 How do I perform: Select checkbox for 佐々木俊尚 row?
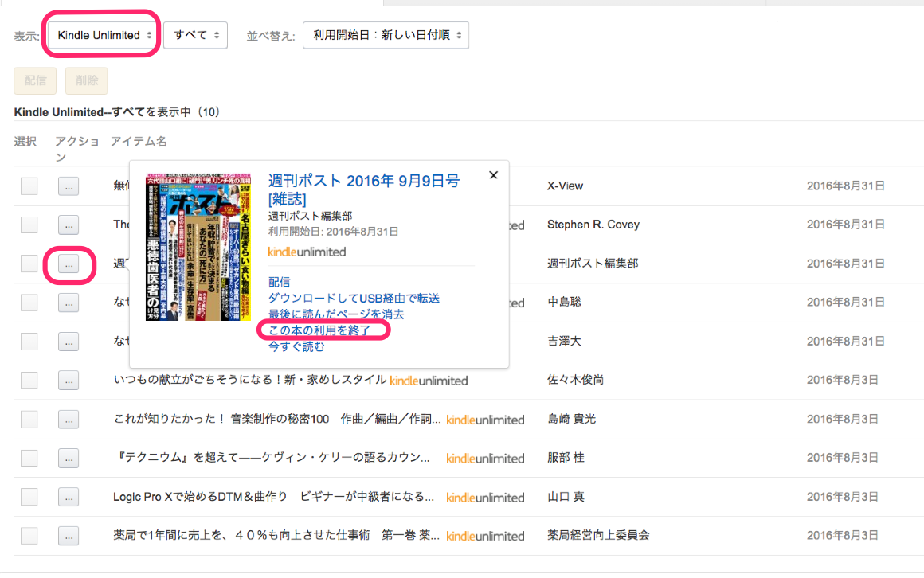(x=29, y=381)
